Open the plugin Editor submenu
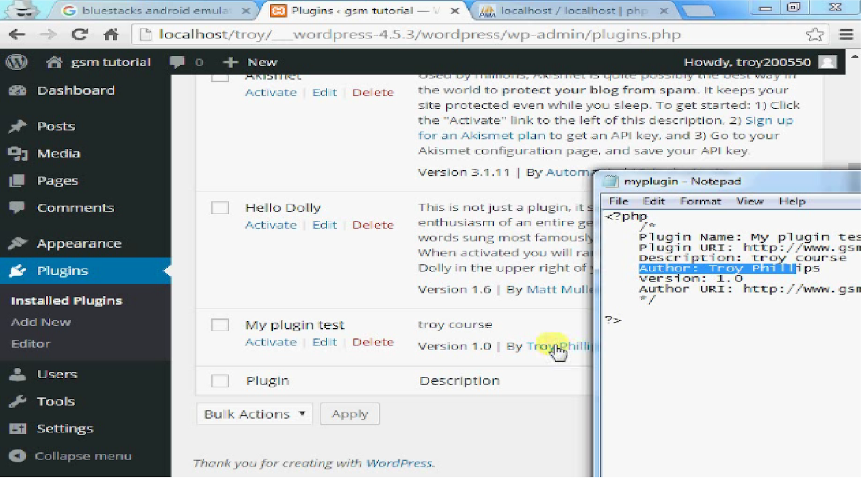The height and width of the screenshot is (488, 868). 31,344
